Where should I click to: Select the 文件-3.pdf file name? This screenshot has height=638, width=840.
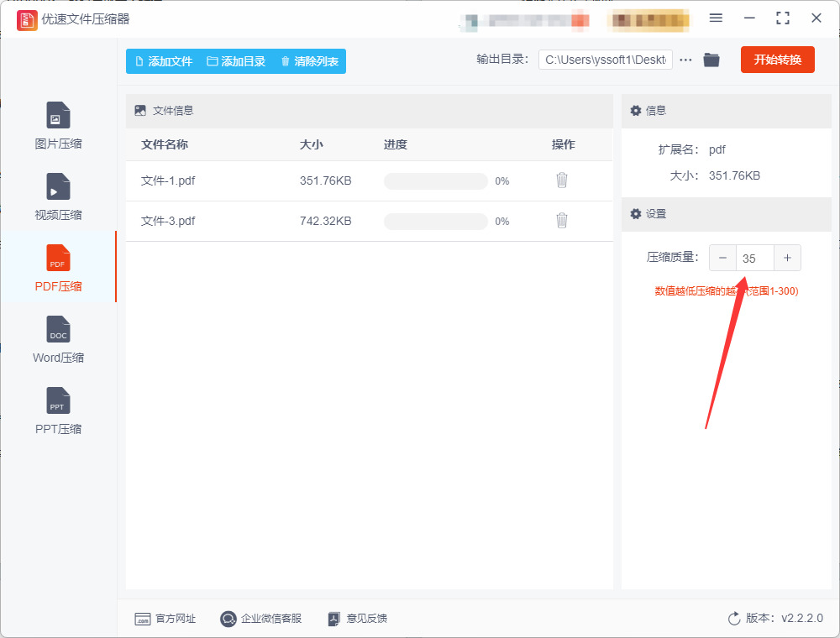pyautogui.click(x=168, y=221)
